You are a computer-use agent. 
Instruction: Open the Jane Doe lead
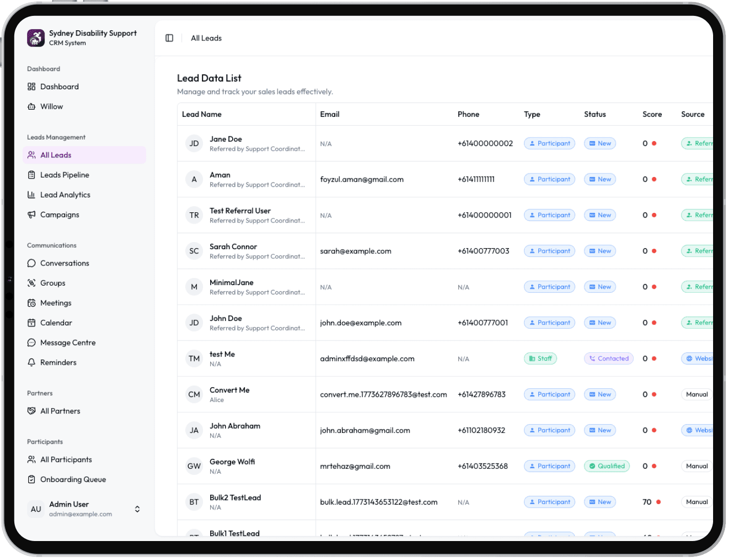pos(226,139)
